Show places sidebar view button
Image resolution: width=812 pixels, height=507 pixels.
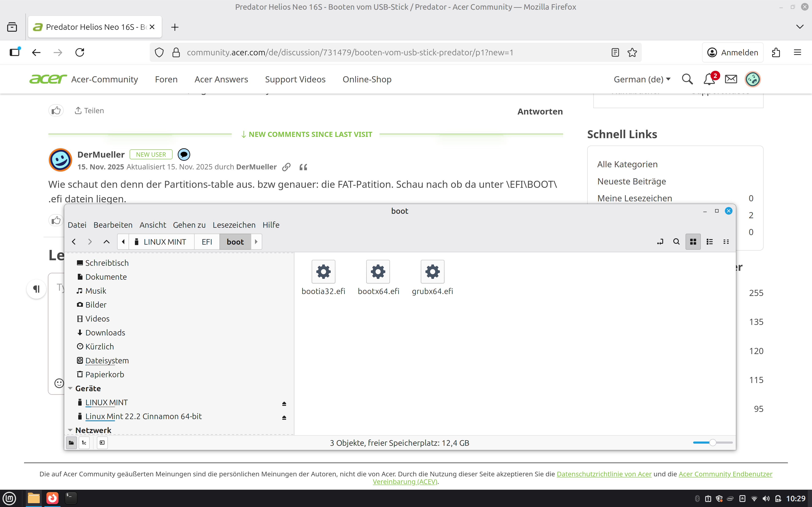71,443
